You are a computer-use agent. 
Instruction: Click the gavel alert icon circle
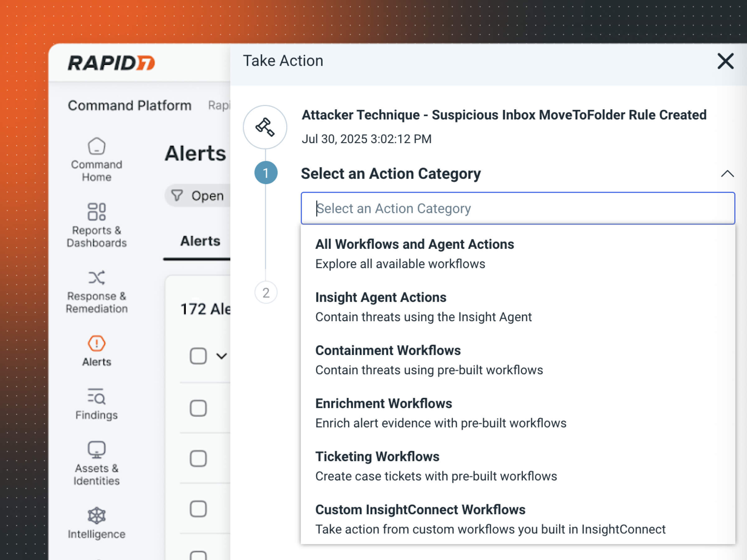point(265,128)
